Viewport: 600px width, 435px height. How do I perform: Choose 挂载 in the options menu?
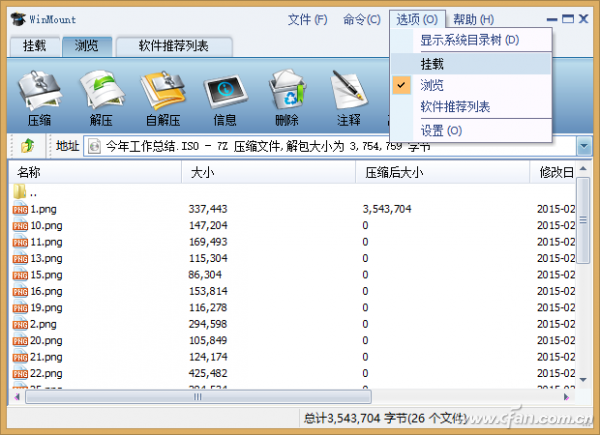coord(471,64)
